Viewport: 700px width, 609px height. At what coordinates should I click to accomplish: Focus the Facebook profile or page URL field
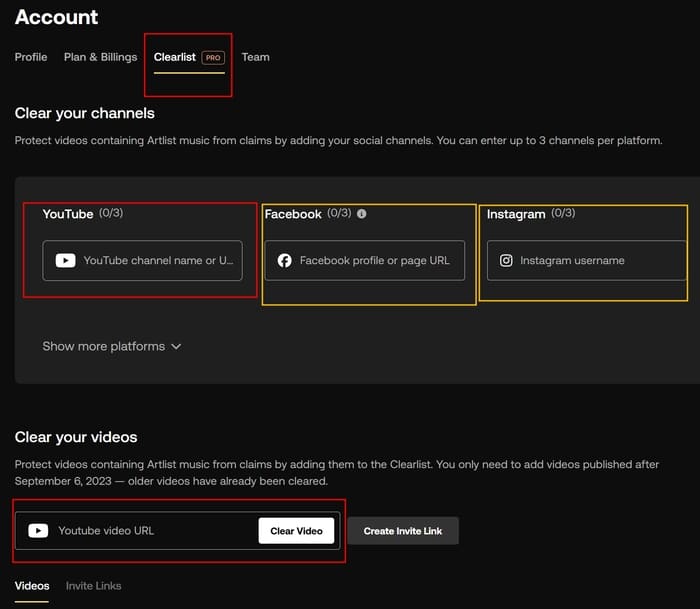click(x=365, y=260)
